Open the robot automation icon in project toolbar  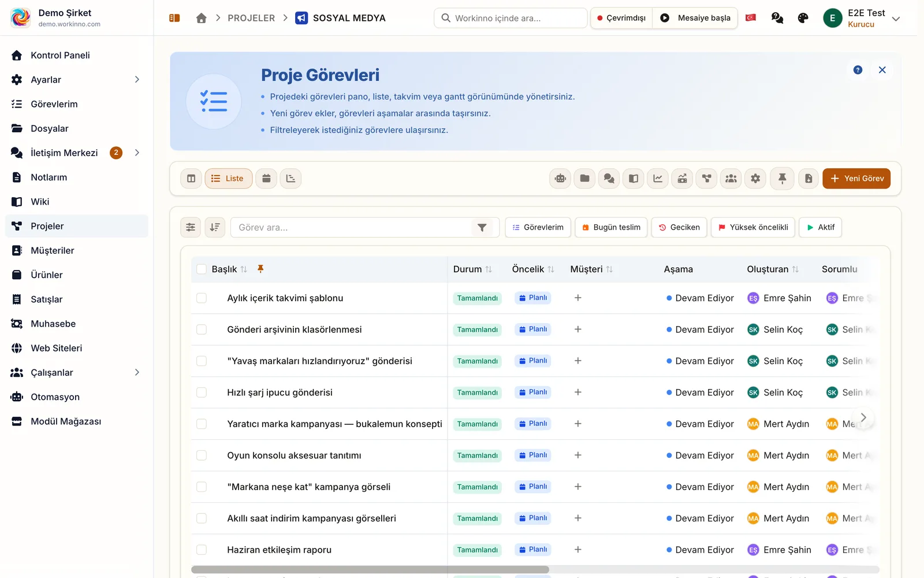click(560, 179)
